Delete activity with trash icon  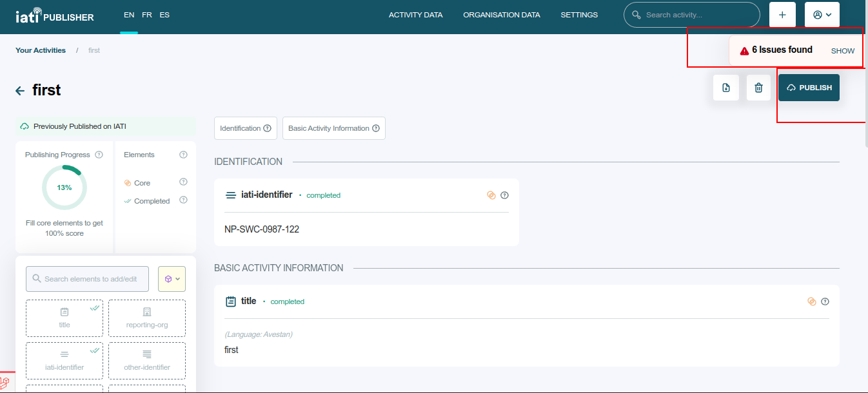coord(759,88)
